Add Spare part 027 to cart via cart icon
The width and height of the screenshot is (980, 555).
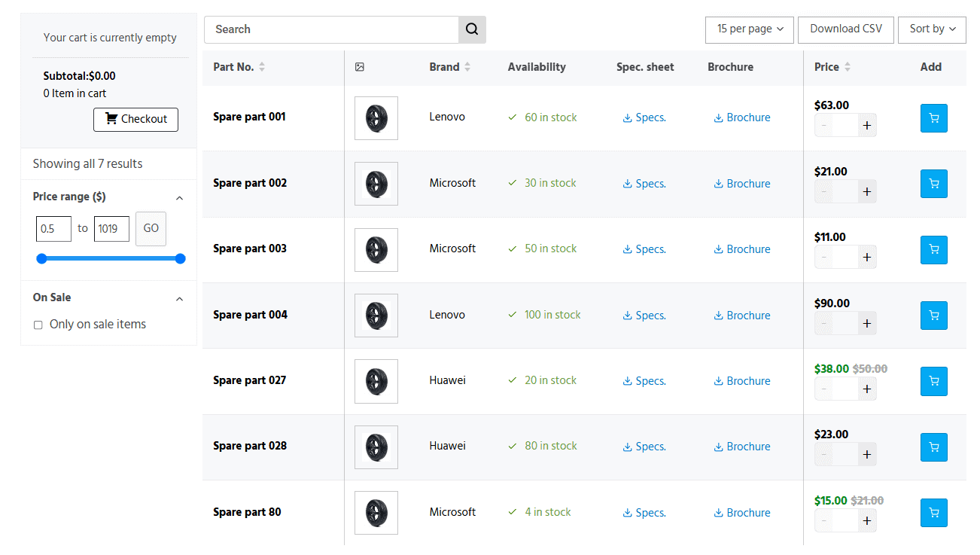pyautogui.click(x=933, y=381)
